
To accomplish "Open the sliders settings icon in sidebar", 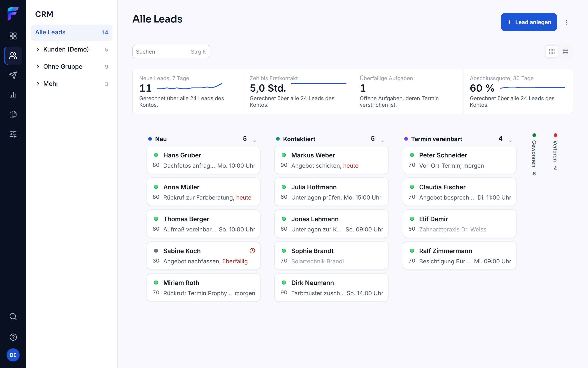I will click(x=13, y=134).
